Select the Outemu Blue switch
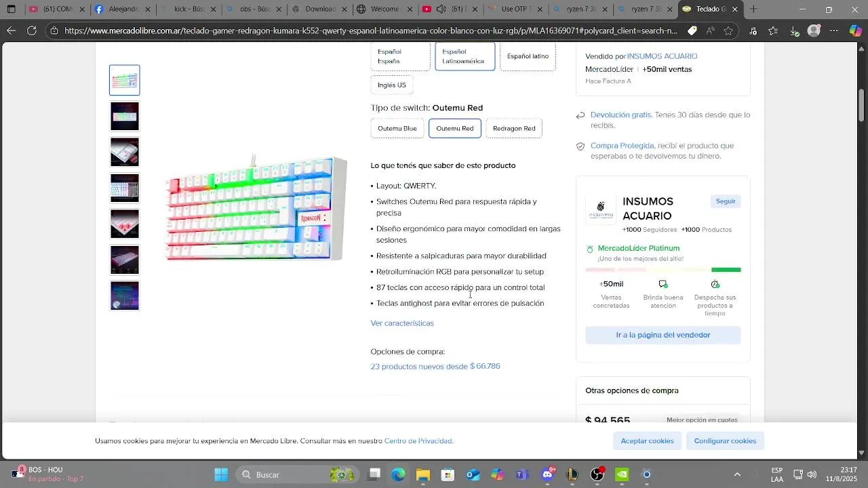This screenshot has height=488, width=868. 397,128
